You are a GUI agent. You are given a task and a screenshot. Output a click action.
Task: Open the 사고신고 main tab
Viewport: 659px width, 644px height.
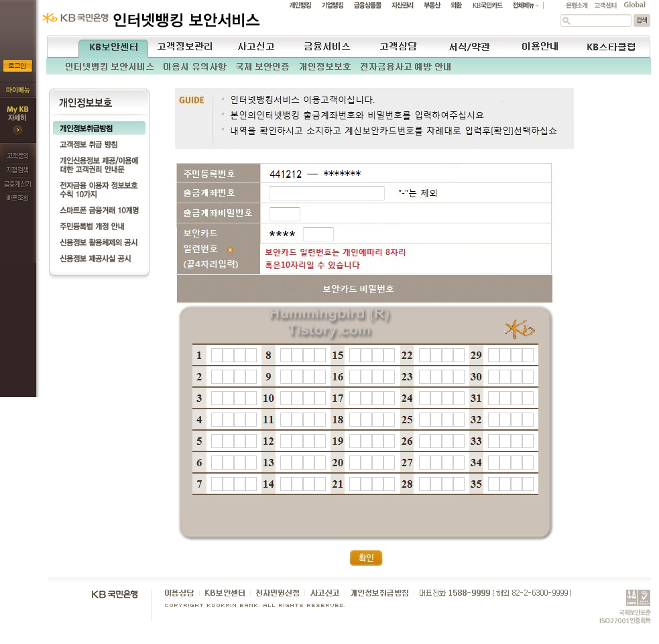click(x=256, y=47)
